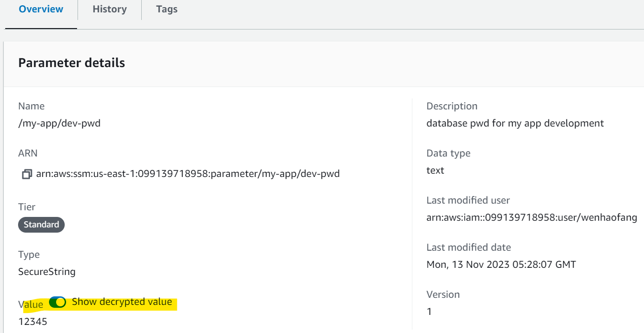
Task: Select last modified user ARN wenhaofang
Action: [x=532, y=218]
